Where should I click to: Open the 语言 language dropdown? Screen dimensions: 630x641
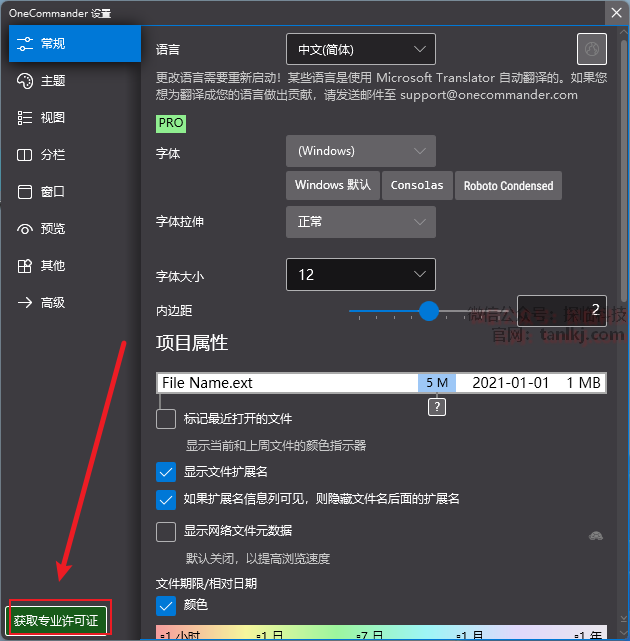(x=361, y=49)
